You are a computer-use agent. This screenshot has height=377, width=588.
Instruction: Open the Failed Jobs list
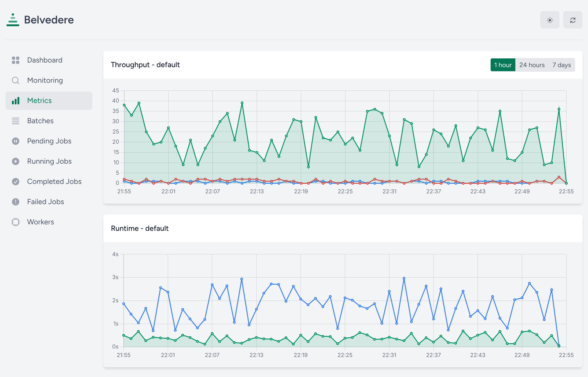point(49,202)
